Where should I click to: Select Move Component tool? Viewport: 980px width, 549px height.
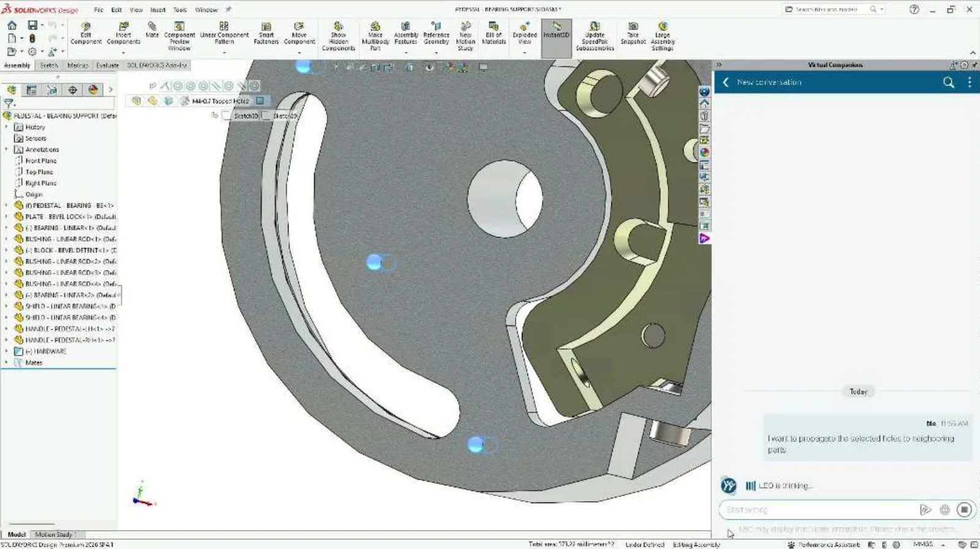[299, 34]
